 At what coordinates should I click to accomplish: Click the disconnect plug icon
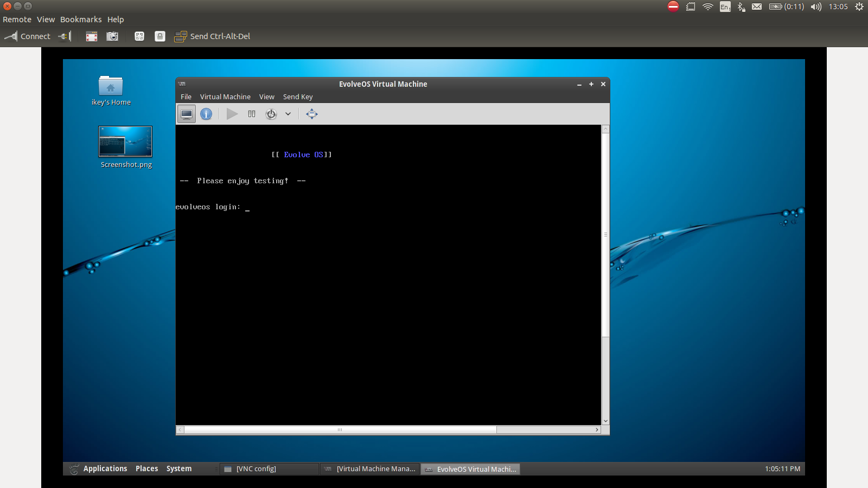(65, 36)
